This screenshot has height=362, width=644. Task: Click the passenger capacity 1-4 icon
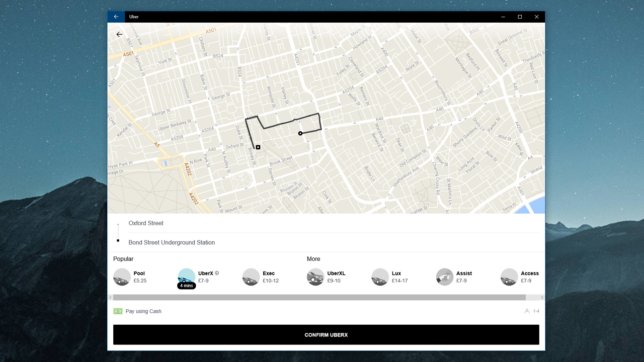click(x=527, y=311)
